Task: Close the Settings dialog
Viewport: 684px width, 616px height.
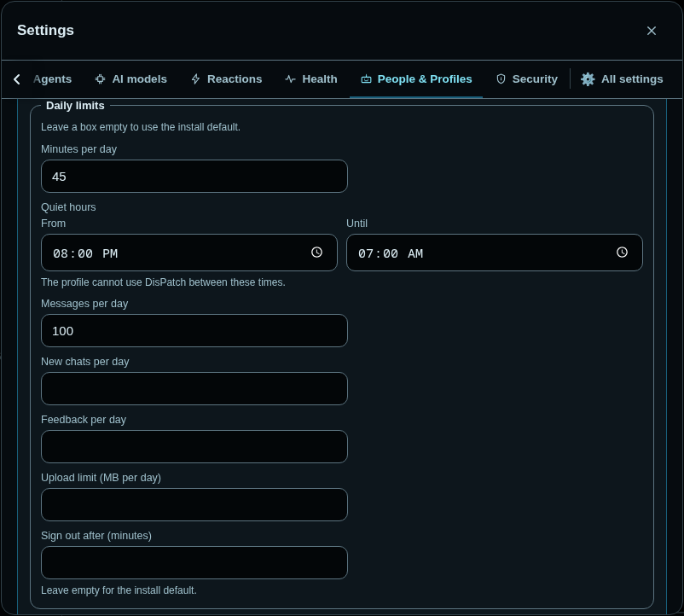Action: click(x=652, y=31)
